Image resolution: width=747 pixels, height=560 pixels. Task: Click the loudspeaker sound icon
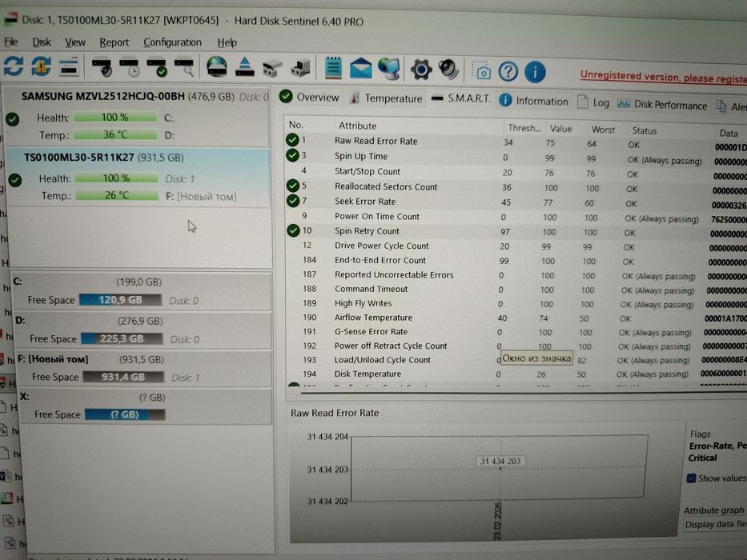tap(448, 70)
